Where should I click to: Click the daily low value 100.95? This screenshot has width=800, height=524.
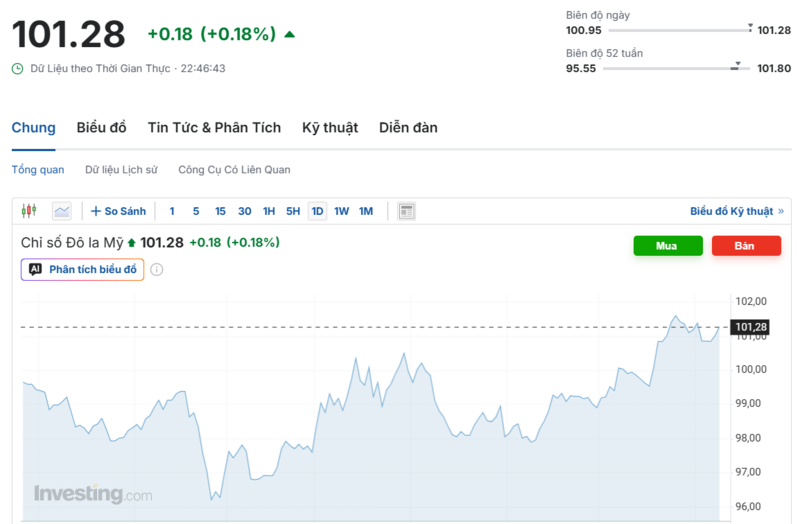[x=584, y=30]
